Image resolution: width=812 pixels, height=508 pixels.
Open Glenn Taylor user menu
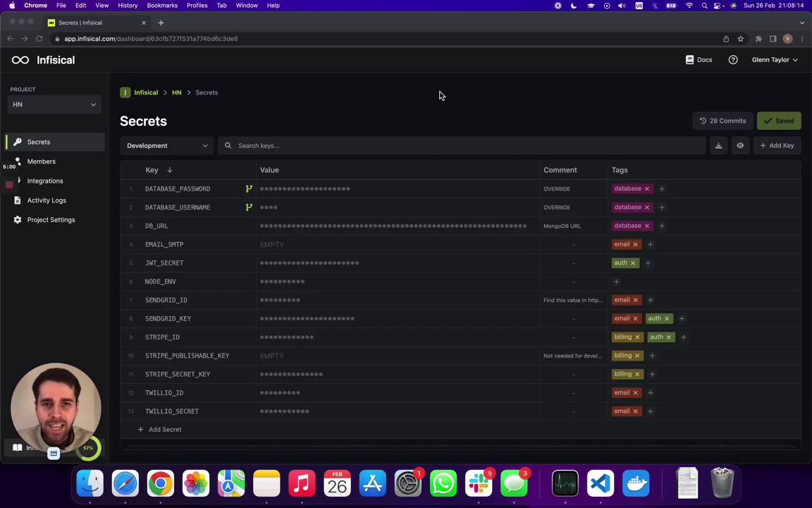pyautogui.click(x=775, y=59)
